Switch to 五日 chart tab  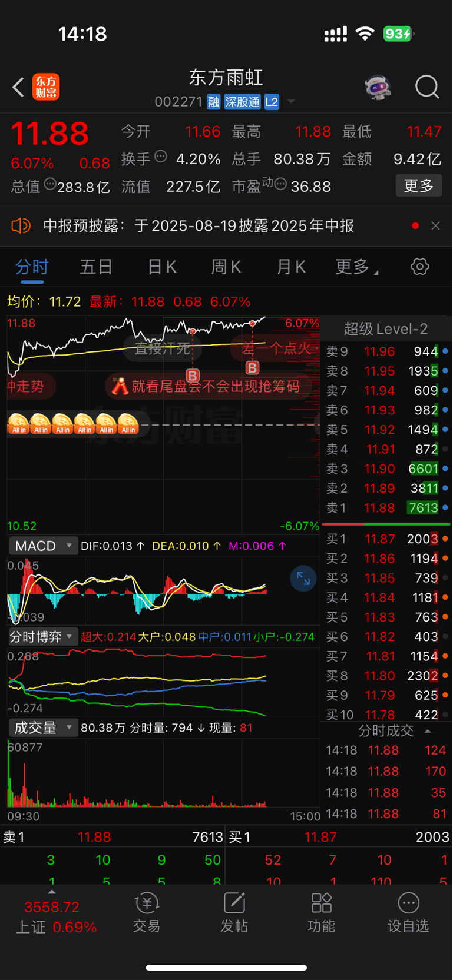click(96, 267)
